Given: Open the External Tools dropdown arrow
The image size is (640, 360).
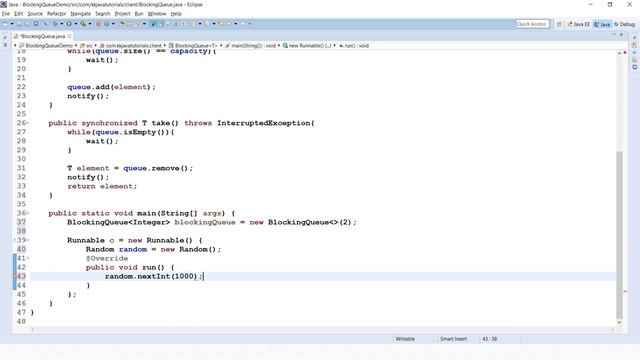Looking at the screenshot, I should [x=90, y=24].
